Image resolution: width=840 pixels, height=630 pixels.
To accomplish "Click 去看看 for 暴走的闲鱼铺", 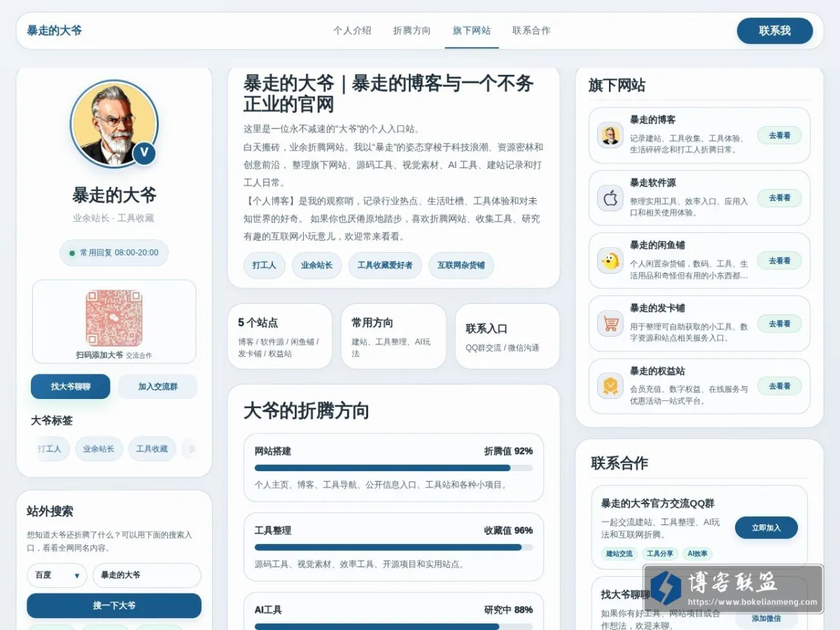I will point(780,260).
